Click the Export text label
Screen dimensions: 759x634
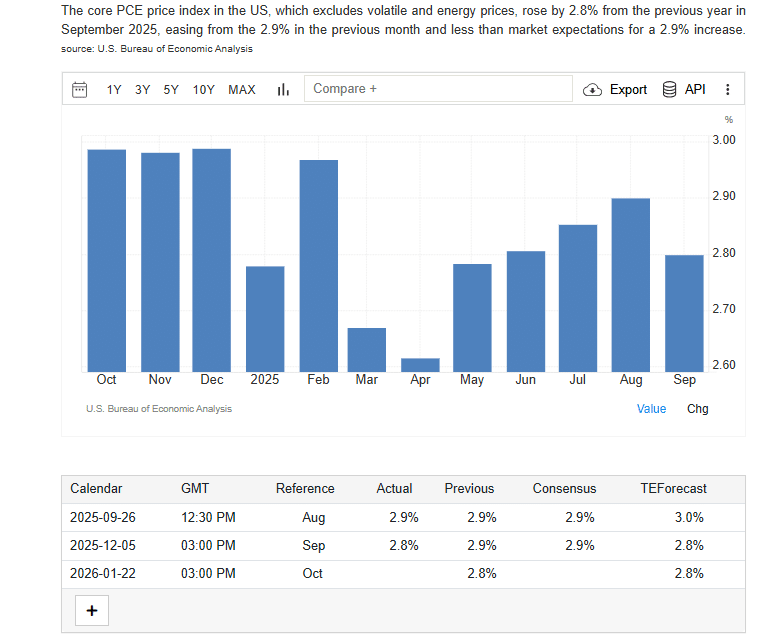[x=628, y=90]
